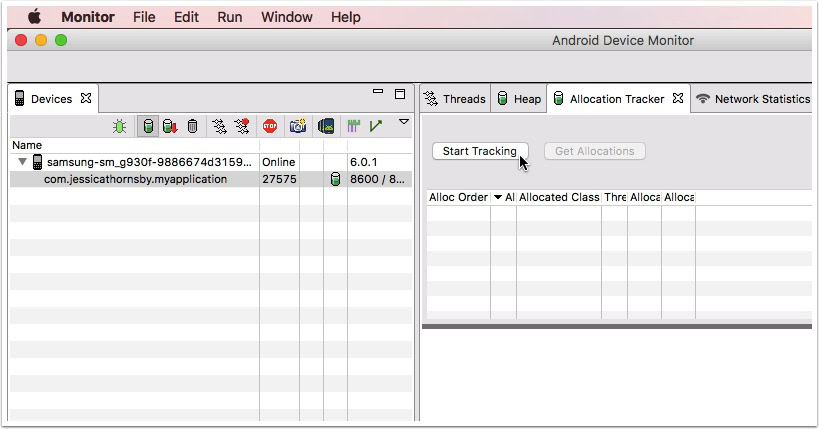Click the red Stop Process icon
The height and width of the screenshot is (429, 819).
[x=270, y=126]
